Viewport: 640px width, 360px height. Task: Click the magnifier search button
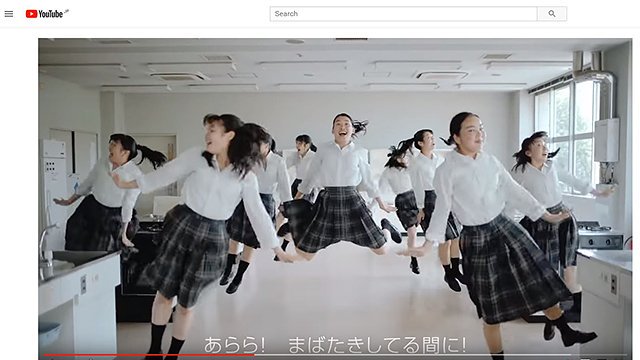552,14
